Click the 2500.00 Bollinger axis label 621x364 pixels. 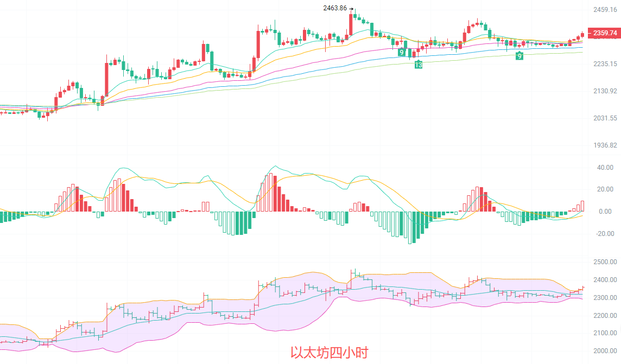pyautogui.click(x=606, y=262)
